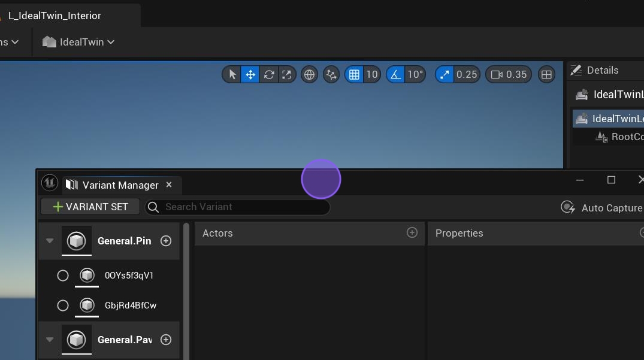This screenshot has width=644, height=360.
Task: Toggle world coordinate space globe icon
Action: [x=309, y=74]
